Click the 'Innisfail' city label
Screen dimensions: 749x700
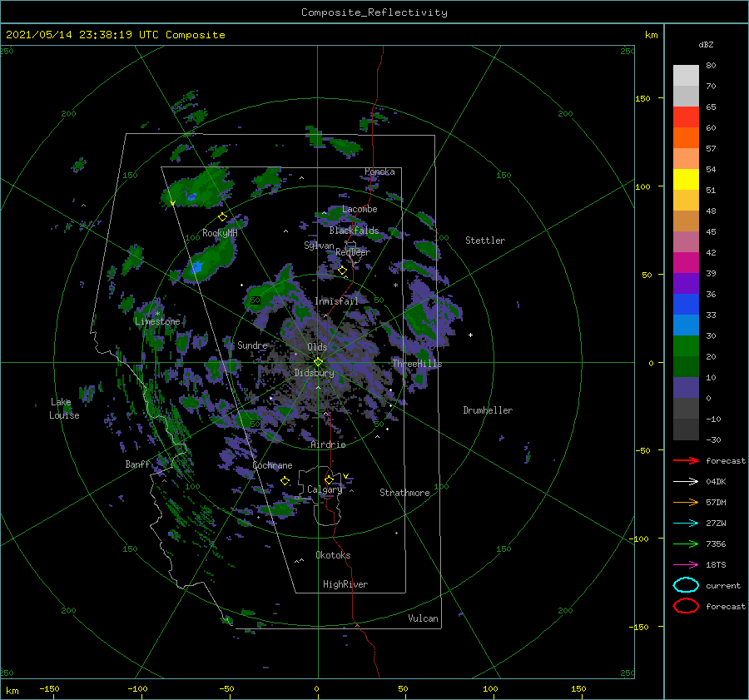pos(336,301)
